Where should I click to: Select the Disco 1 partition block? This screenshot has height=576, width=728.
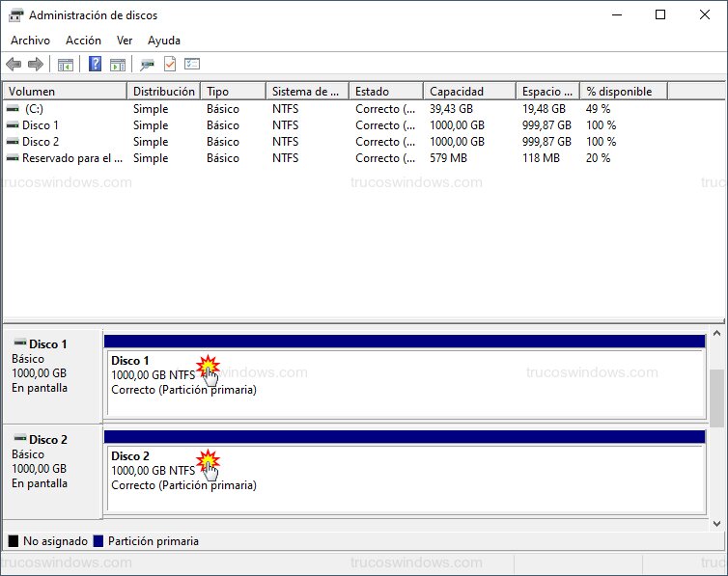(x=404, y=383)
